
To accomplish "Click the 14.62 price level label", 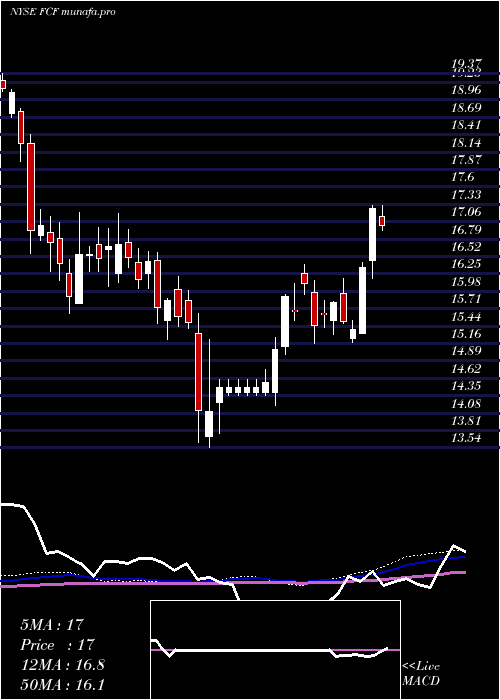I will [x=467, y=369].
